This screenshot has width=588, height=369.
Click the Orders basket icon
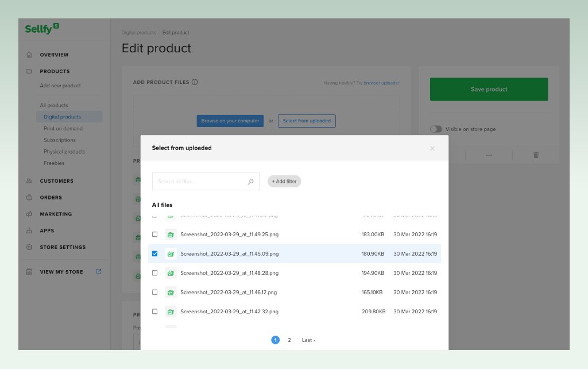tap(29, 198)
